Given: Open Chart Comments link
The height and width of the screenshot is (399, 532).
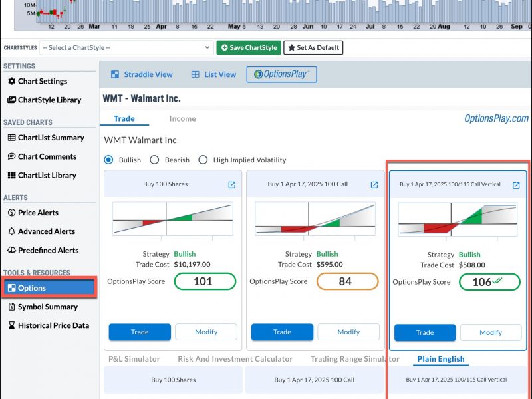Looking at the screenshot, I should (47, 156).
